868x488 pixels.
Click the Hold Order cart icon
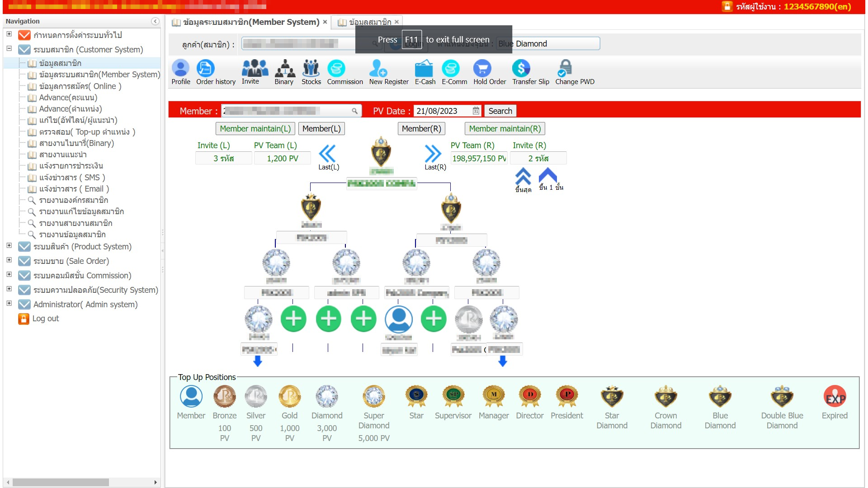[482, 69]
